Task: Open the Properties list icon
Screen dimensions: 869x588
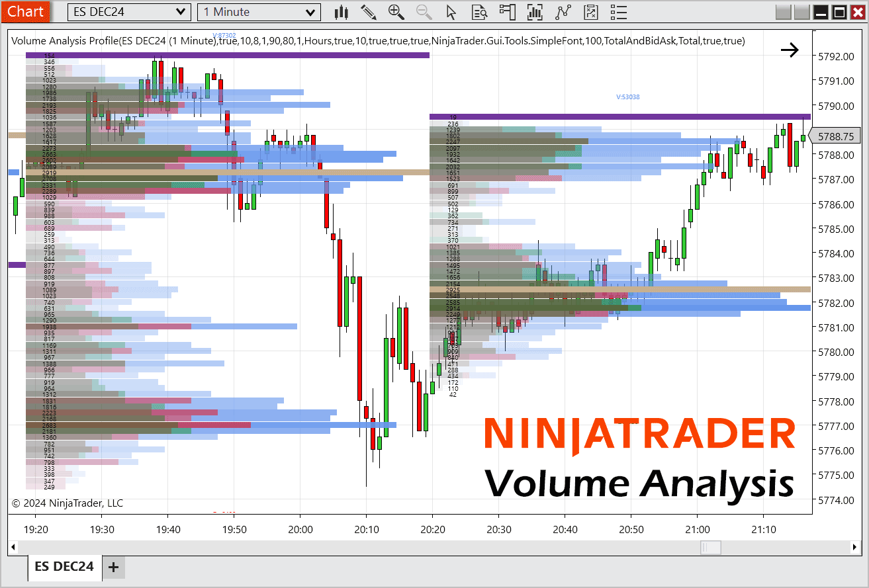Action: pos(618,12)
